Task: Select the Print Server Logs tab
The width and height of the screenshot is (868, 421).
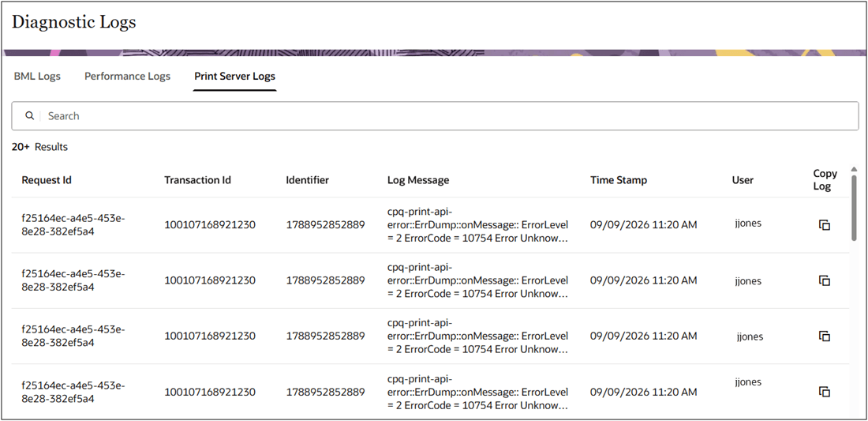Action: tap(234, 76)
